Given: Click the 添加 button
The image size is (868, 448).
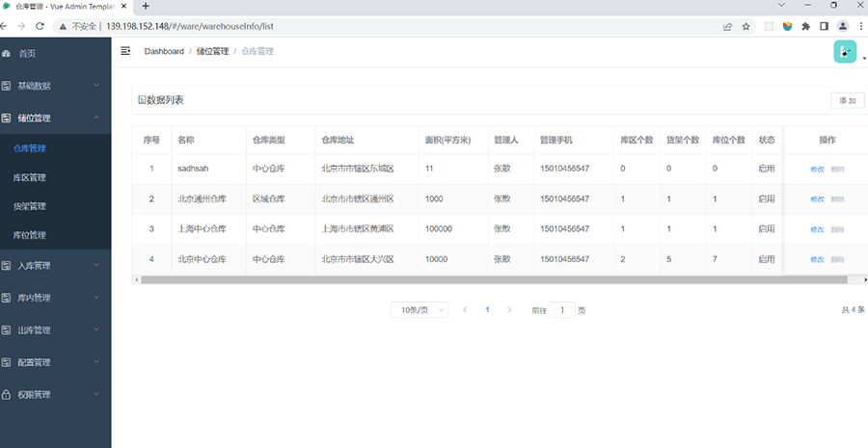Looking at the screenshot, I should pyautogui.click(x=848, y=100).
